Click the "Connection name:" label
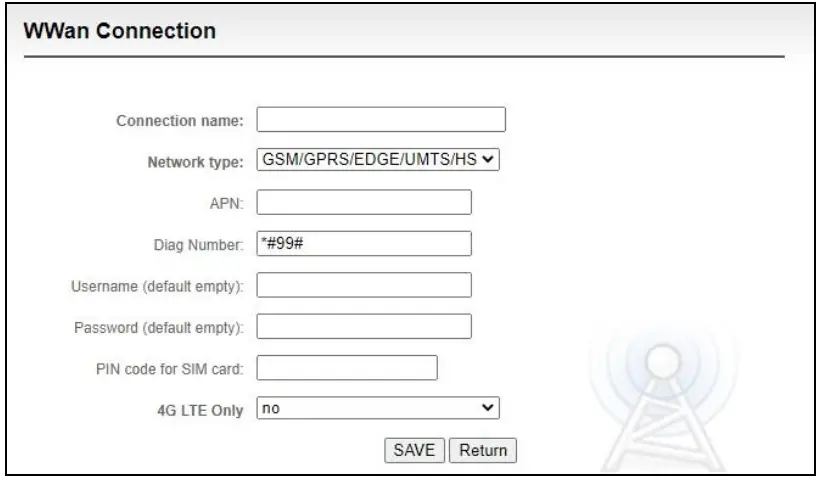This screenshot has width=824, height=483. coord(180,122)
